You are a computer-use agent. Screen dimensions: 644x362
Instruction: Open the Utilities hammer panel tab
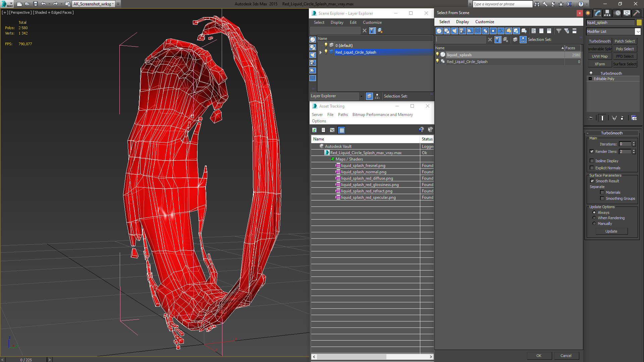636,13
